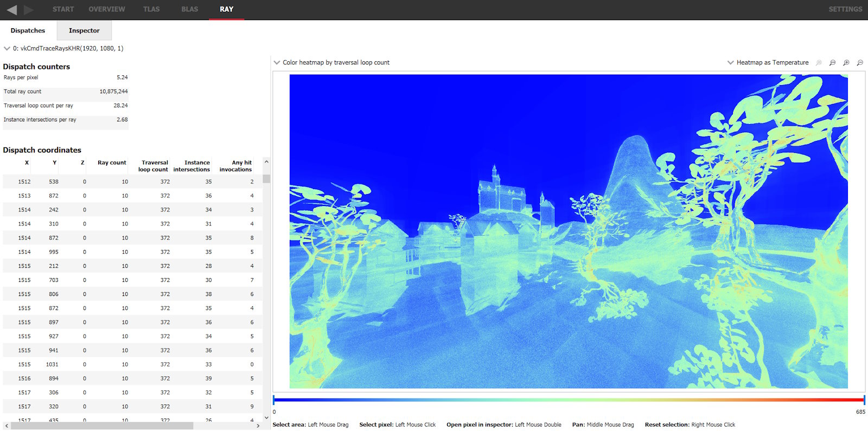Sort by the Any hit invocations column
This screenshot has width=868, height=431.
(236, 166)
